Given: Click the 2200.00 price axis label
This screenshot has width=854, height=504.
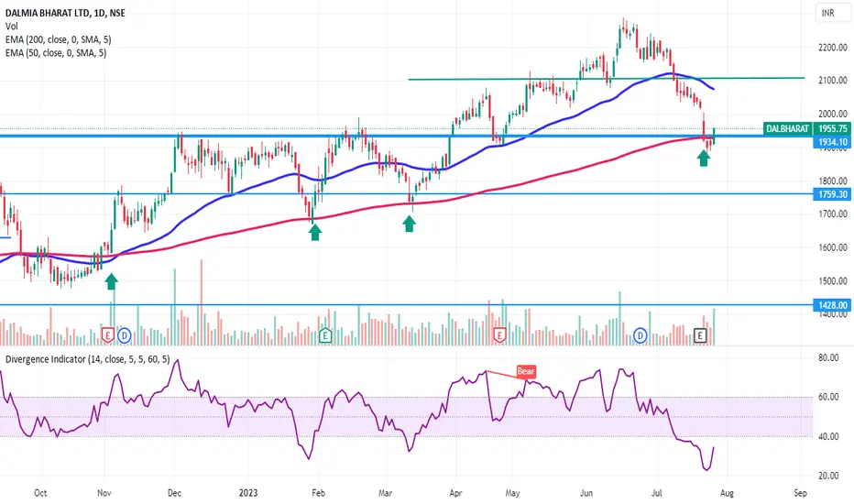Looking at the screenshot, I should point(833,48).
